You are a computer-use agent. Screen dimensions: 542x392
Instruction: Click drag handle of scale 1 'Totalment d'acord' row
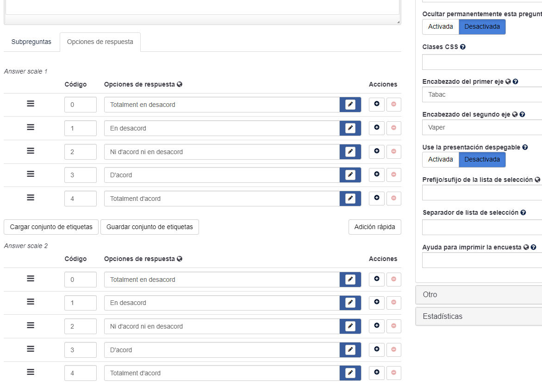[x=31, y=198]
